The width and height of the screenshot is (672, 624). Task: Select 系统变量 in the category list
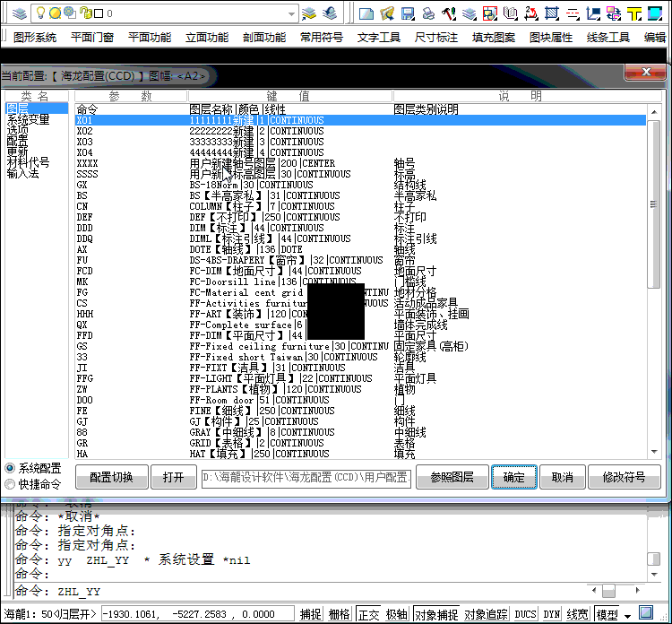click(x=29, y=119)
